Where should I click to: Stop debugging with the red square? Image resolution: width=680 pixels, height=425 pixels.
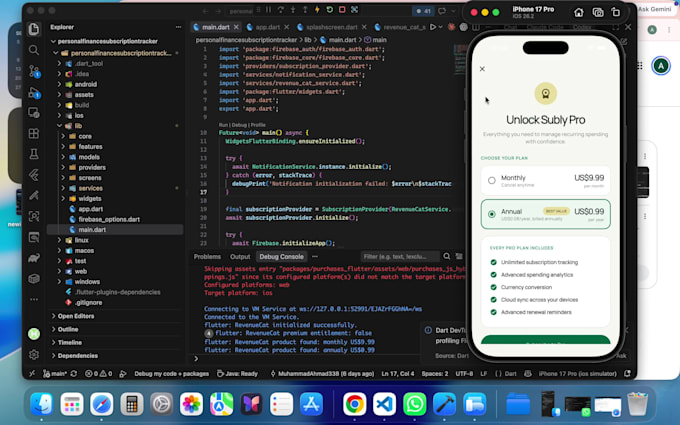tap(342, 10)
